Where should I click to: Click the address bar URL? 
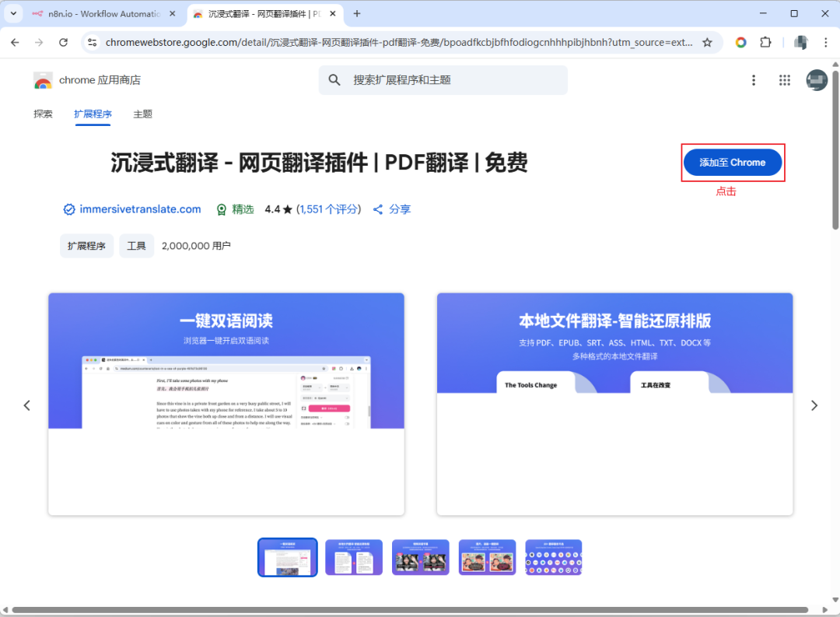click(x=398, y=42)
